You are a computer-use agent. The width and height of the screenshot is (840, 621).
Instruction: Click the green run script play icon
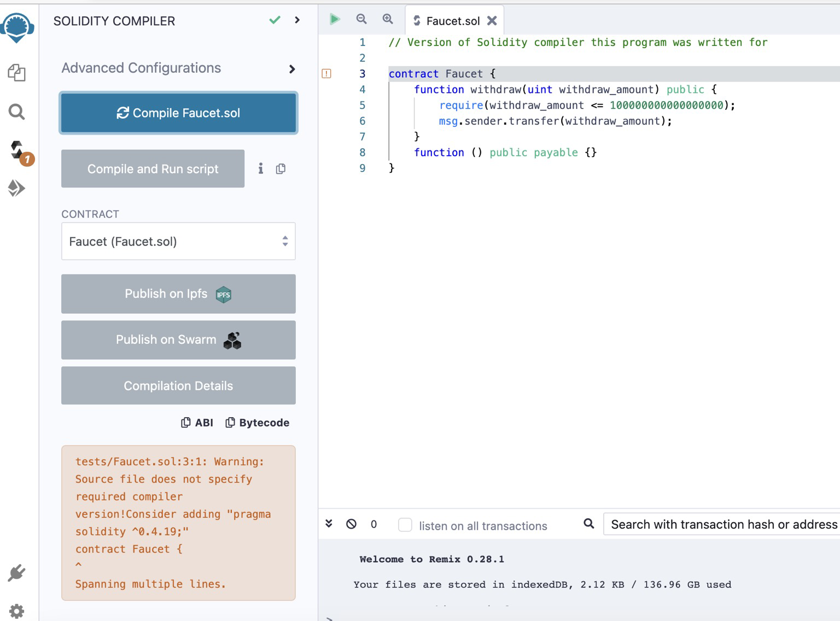[x=335, y=20]
